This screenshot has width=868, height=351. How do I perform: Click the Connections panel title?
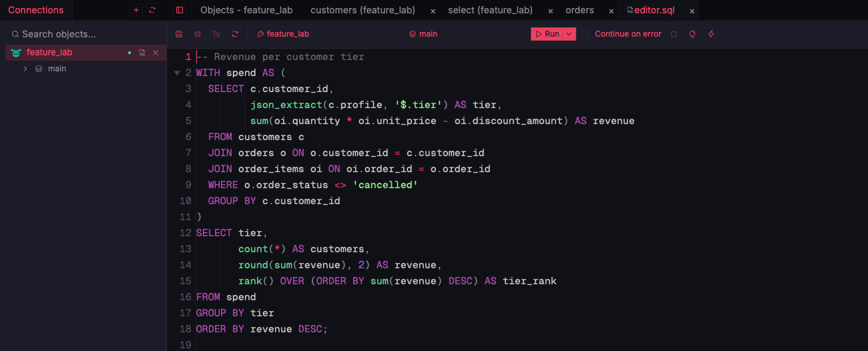pos(35,10)
